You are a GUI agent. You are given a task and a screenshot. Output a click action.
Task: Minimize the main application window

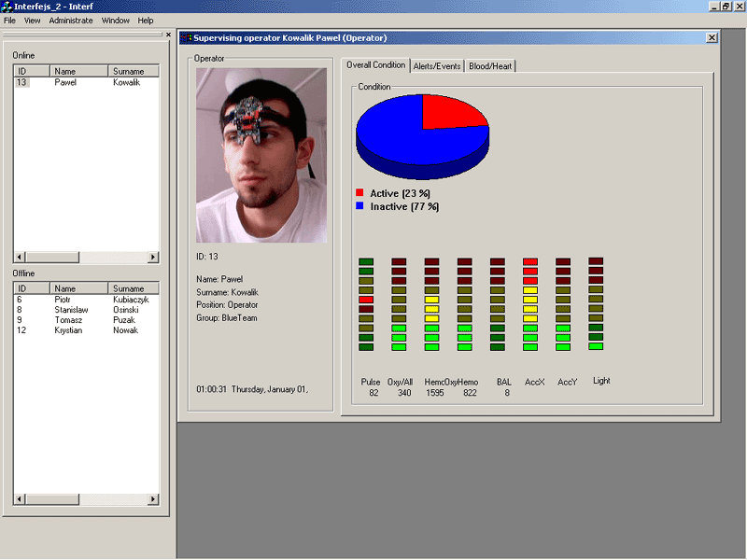[x=713, y=7]
